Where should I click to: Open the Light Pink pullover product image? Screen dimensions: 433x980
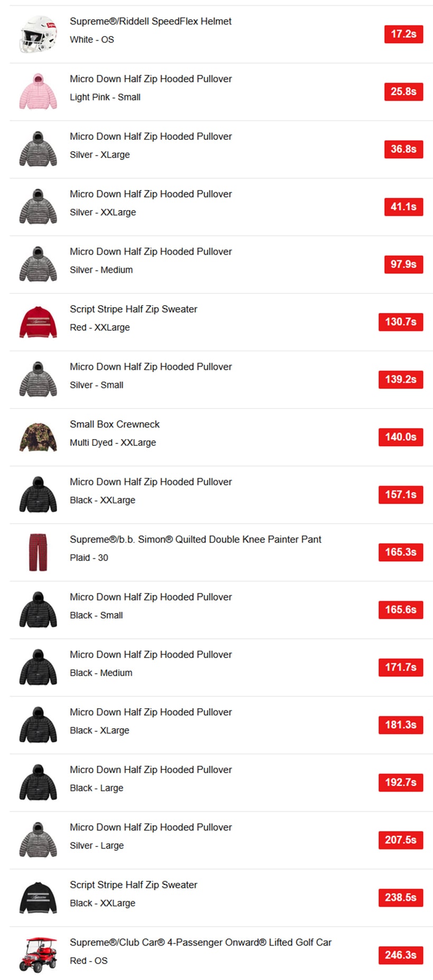coord(38,92)
